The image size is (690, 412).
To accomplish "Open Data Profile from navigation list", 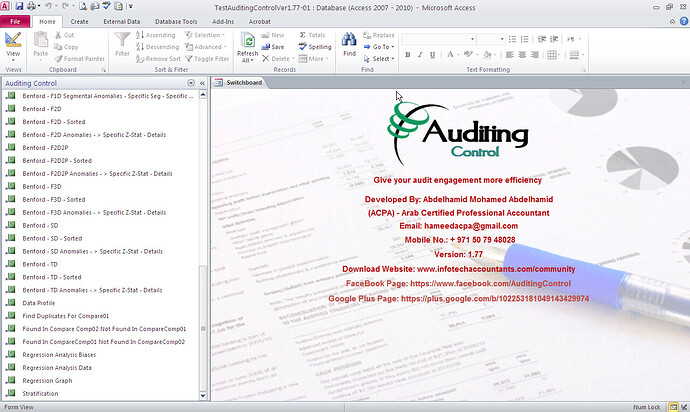I will (38, 302).
